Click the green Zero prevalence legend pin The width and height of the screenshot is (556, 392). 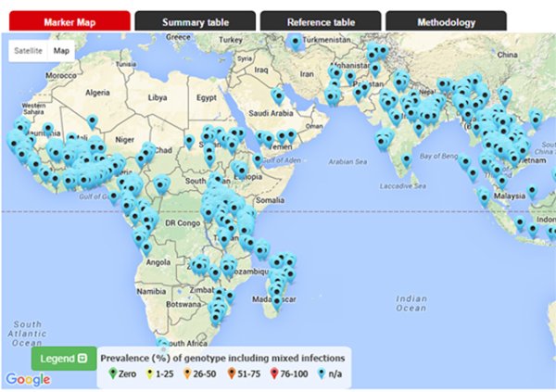[x=112, y=373]
